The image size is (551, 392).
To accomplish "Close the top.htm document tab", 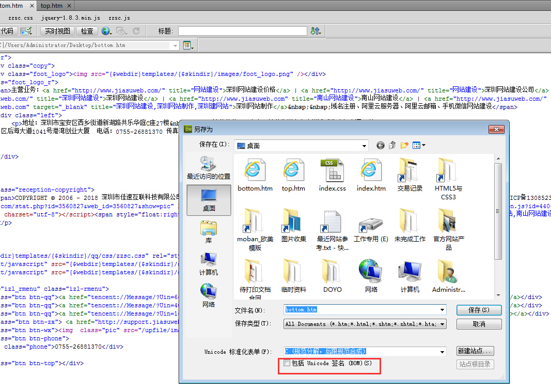I will point(69,6).
